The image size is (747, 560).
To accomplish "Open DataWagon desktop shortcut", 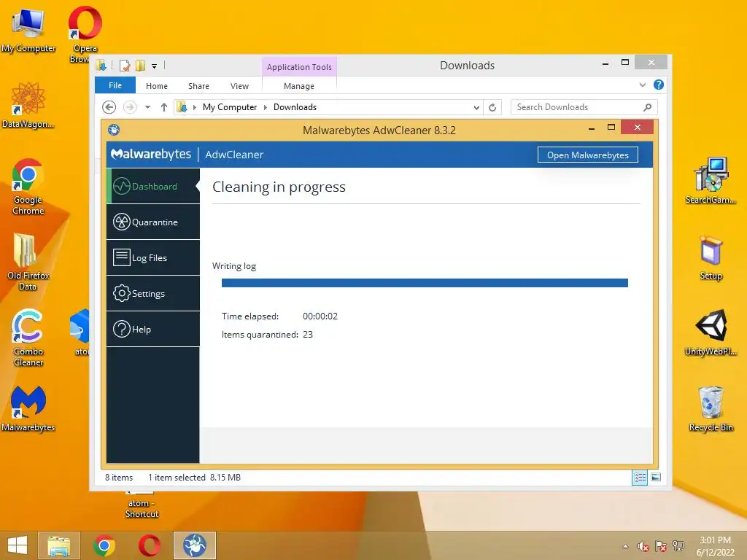I will (x=28, y=106).
